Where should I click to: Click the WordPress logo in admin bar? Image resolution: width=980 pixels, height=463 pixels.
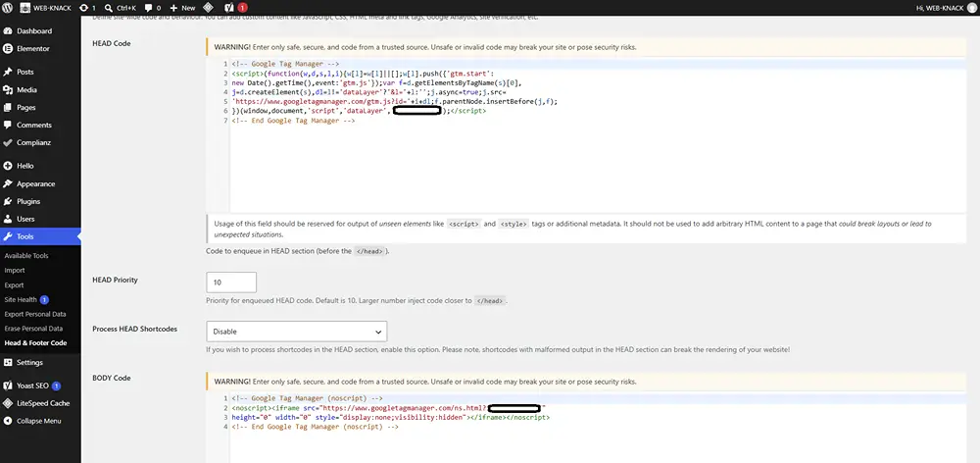(8, 8)
